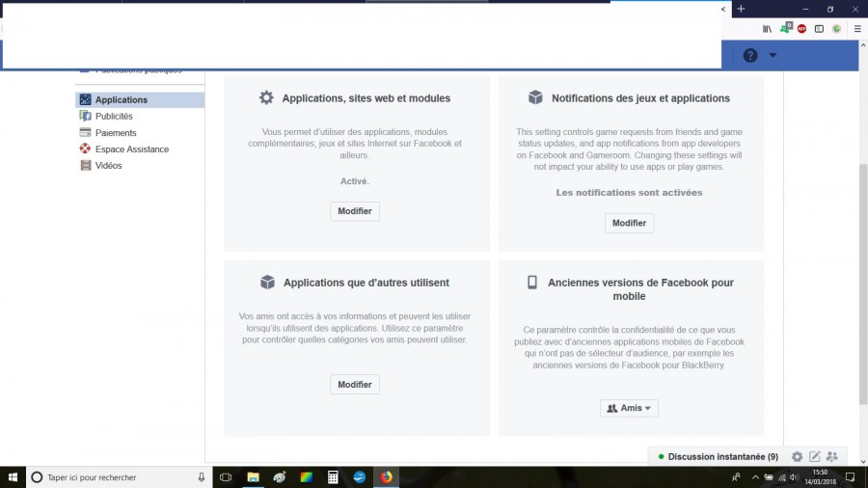Open Windows Start menu
The height and width of the screenshot is (488, 868).
(x=13, y=477)
